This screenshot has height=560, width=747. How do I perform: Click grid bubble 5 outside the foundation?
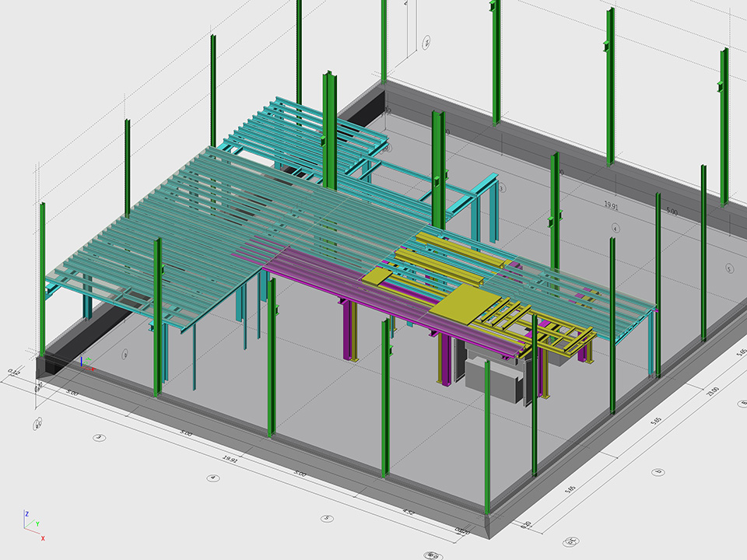328,517
